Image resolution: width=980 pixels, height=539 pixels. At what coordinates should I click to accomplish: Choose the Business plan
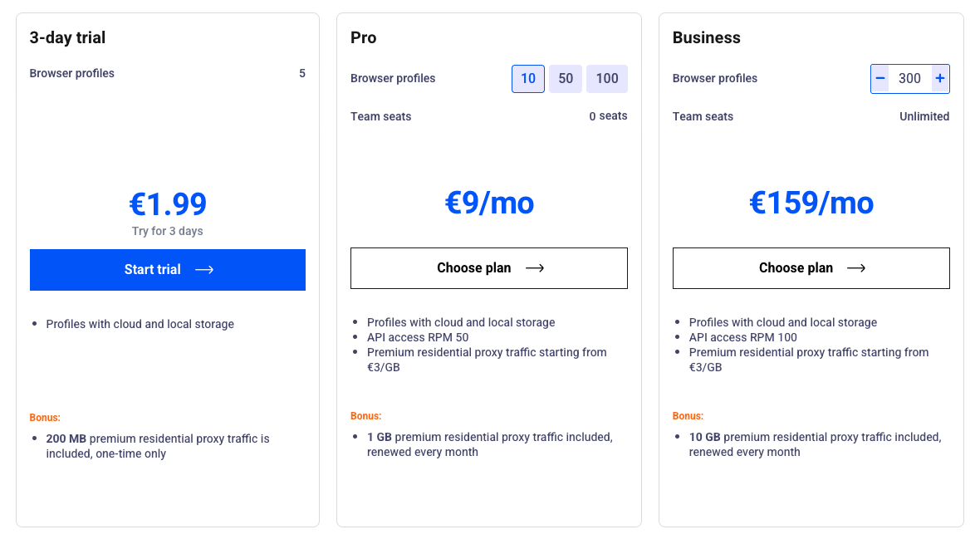click(x=811, y=268)
